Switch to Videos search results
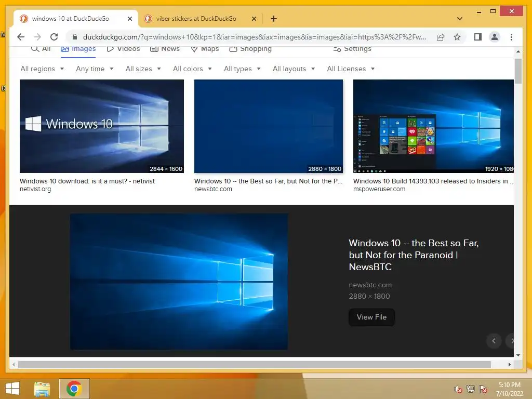This screenshot has width=532, height=399. coord(123,49)
